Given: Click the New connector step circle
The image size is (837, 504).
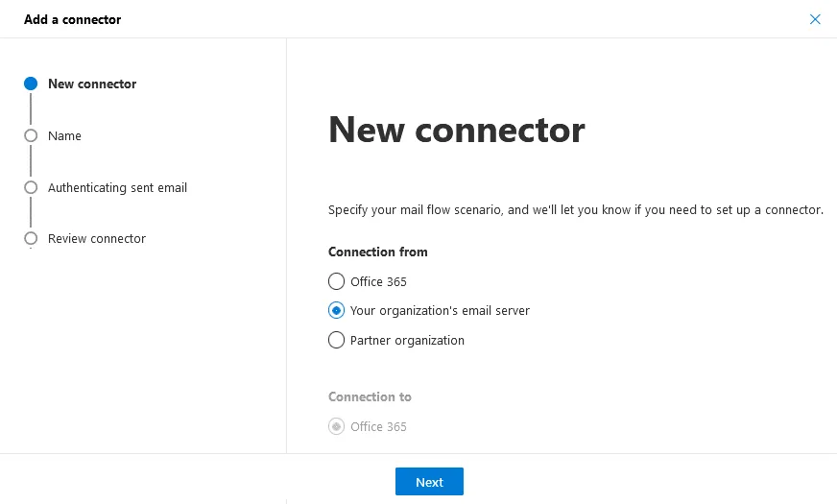Looking at the screenshot, I should (31, 84).
